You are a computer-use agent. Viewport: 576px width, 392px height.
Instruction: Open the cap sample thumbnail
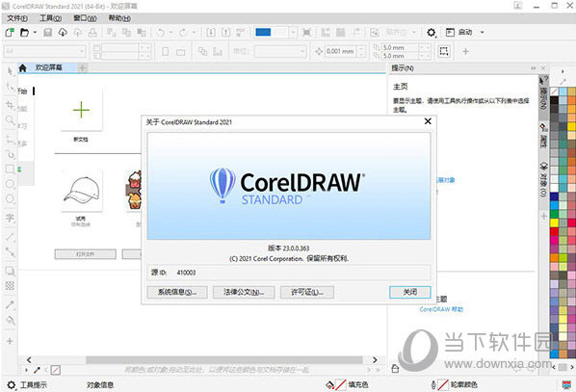(x=81, y=191)
